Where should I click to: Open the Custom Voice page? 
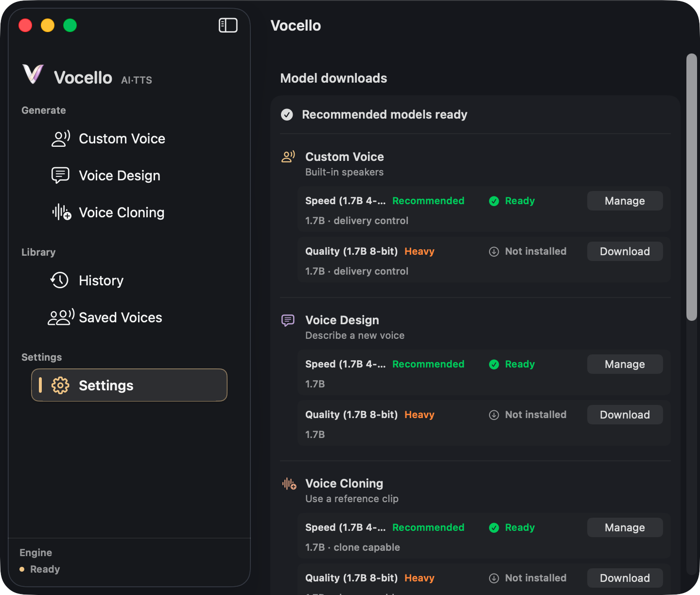click(129, 139)
